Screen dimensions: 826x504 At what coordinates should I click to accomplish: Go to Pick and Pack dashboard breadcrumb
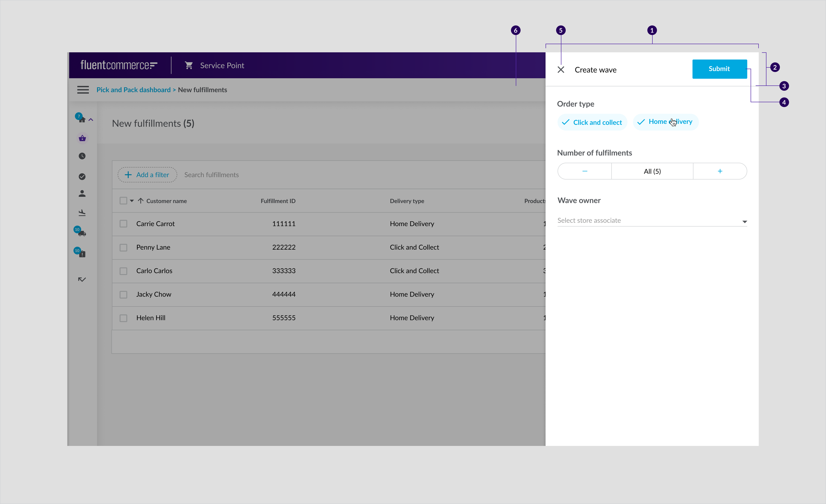click(134, 90)
